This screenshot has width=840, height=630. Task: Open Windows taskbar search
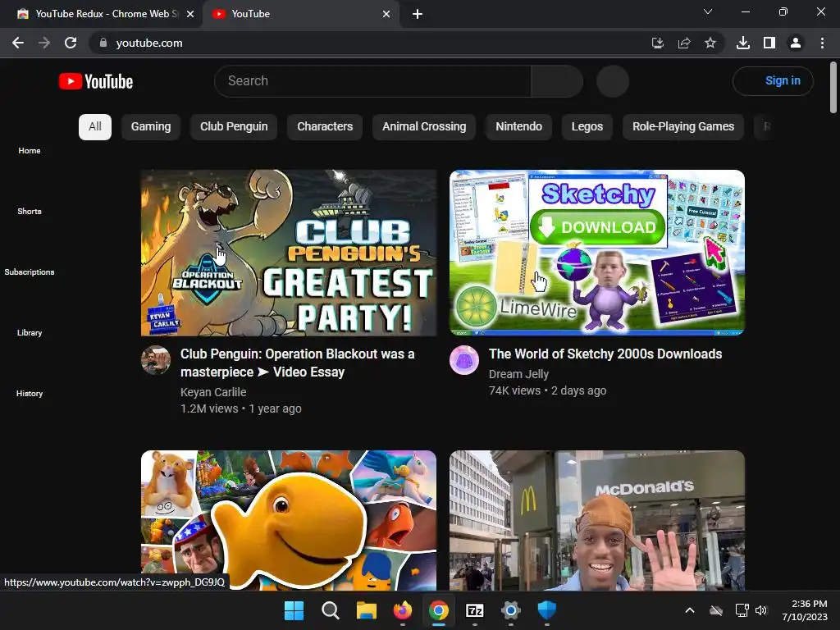click(330, 610)
